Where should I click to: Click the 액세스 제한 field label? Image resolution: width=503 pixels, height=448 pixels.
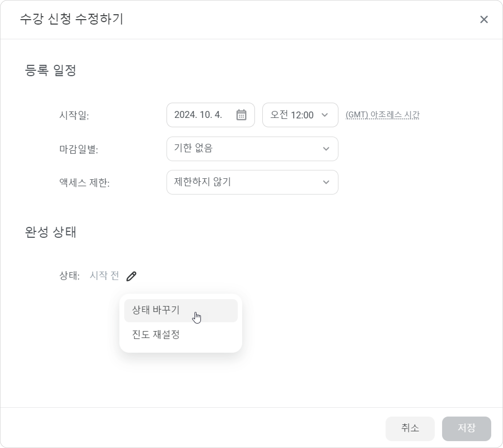coord(84,182)
